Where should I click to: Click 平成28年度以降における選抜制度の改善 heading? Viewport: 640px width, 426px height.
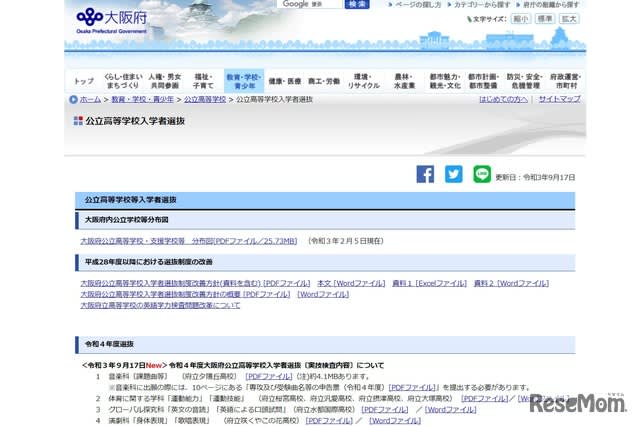pyautogui.click(x=149, y=262)
